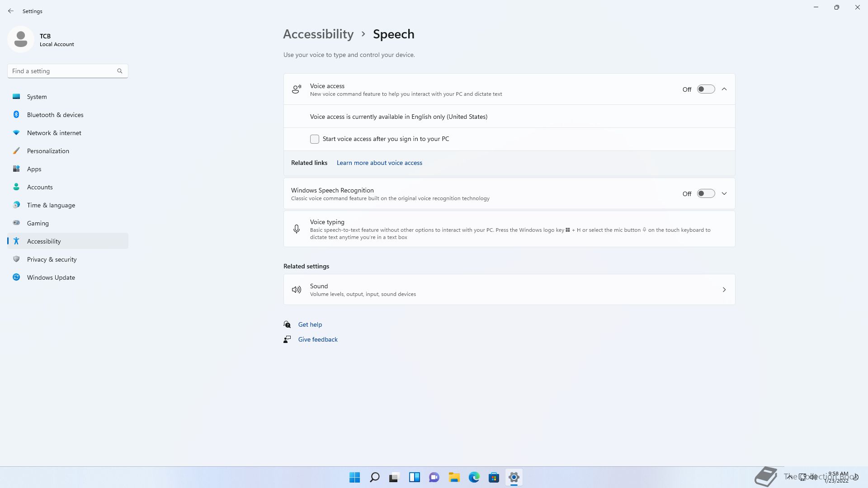
Task: Turn on Windows Speech Recognition toggle
Action: coord(706,194)
